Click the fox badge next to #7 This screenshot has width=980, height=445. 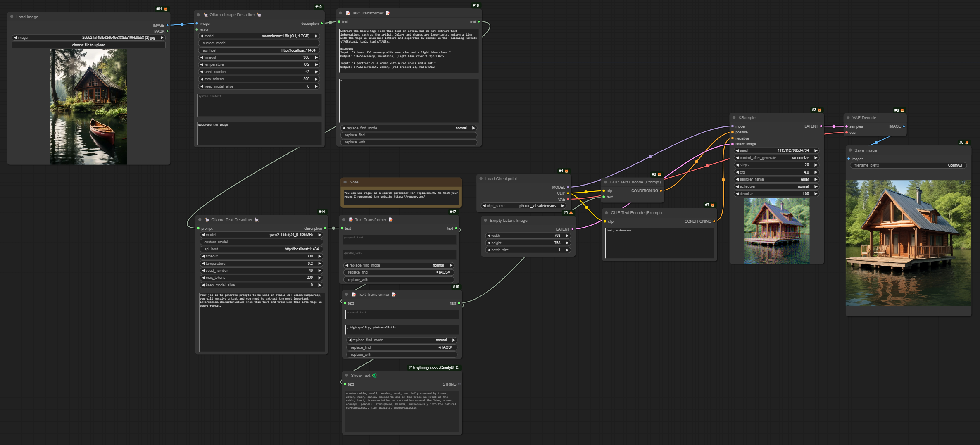[712, 205]
